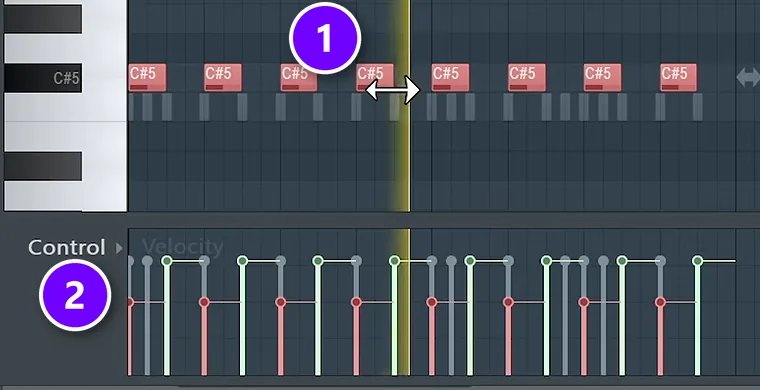
Task: Click the last green velocity handle
Action: coord(697,261)
